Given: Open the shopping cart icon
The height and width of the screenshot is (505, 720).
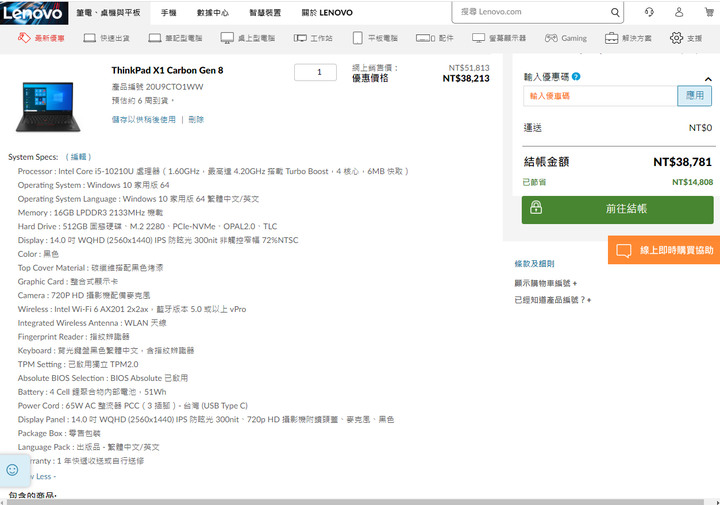Looking at the screenshot, I should (709, 12).
